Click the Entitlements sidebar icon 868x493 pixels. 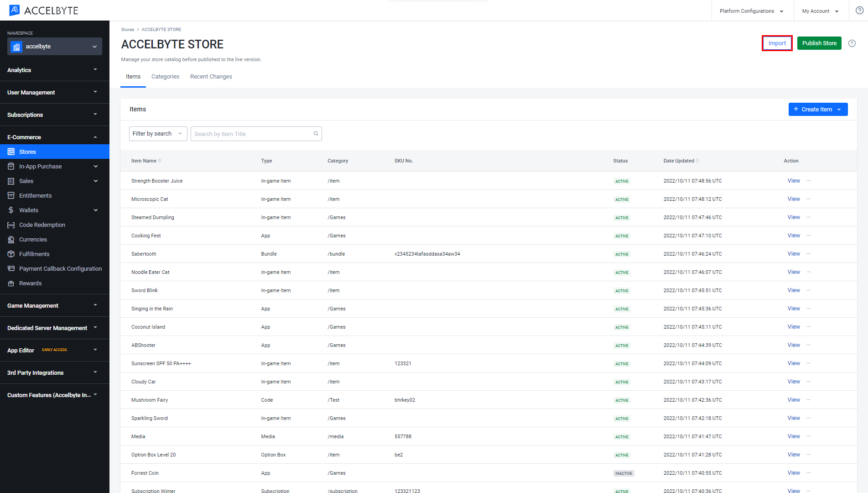(11, 195)
